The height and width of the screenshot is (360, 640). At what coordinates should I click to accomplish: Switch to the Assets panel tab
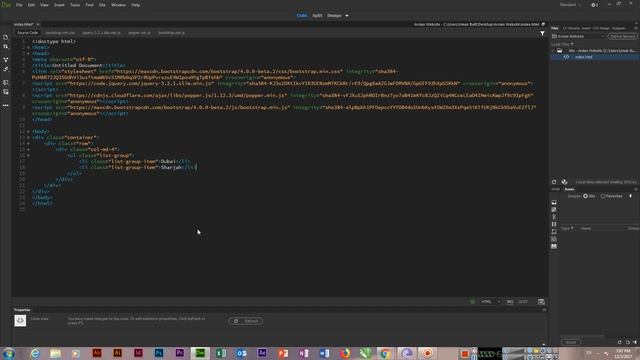569,189
